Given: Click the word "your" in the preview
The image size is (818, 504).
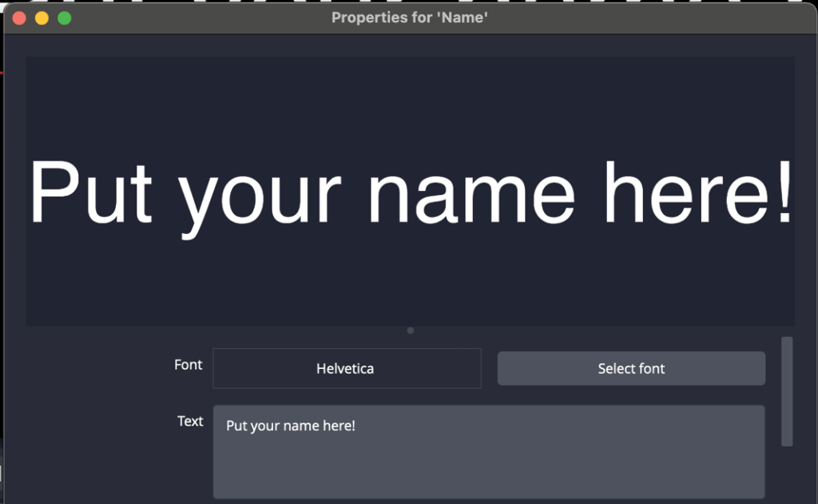Looking at the screenshot, I should pyautogui.click(x=260, y=200).
